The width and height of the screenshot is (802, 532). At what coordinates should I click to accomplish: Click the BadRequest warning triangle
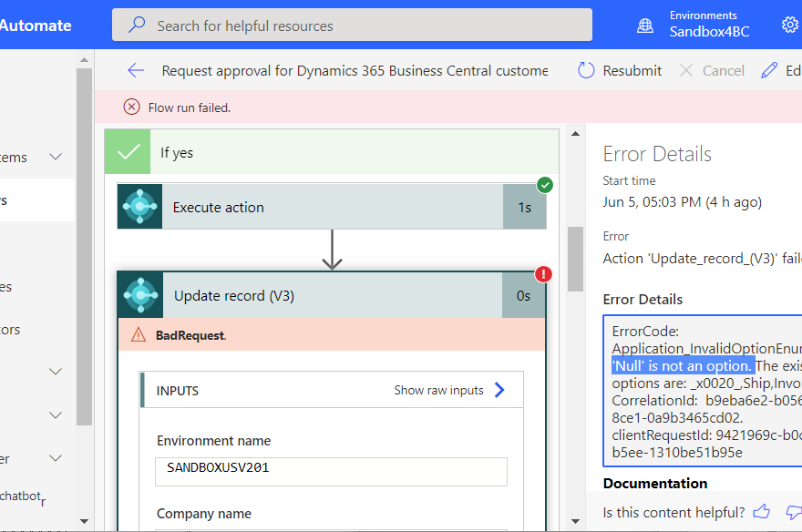[139, 334]
